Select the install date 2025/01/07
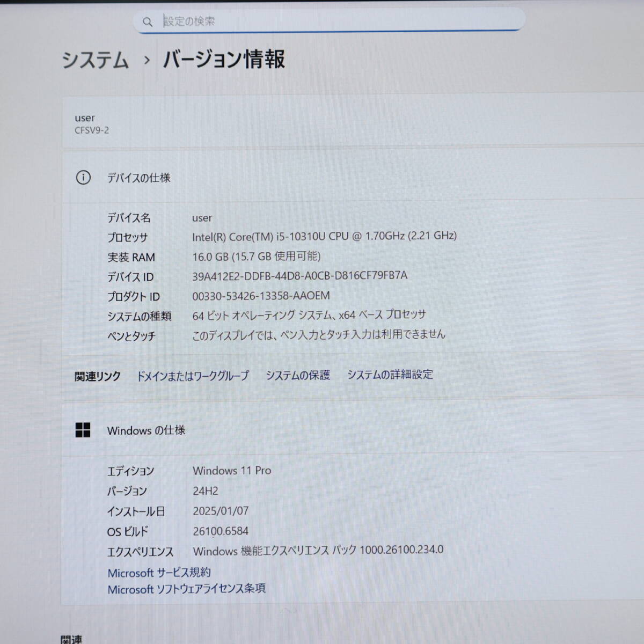644x644 pixels. click(x=221, y=511)
